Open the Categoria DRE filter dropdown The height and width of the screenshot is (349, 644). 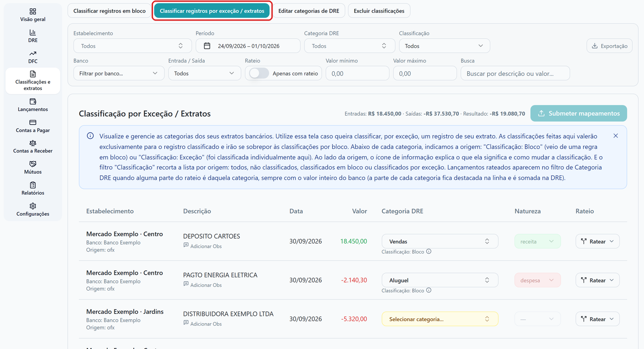(x=349, y=46)
